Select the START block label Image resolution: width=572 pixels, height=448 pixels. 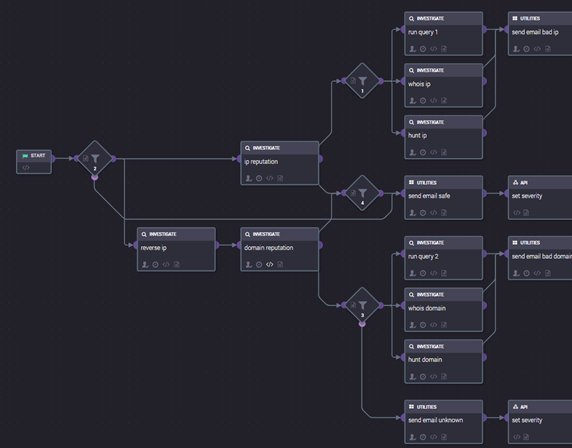coord(38,156)
